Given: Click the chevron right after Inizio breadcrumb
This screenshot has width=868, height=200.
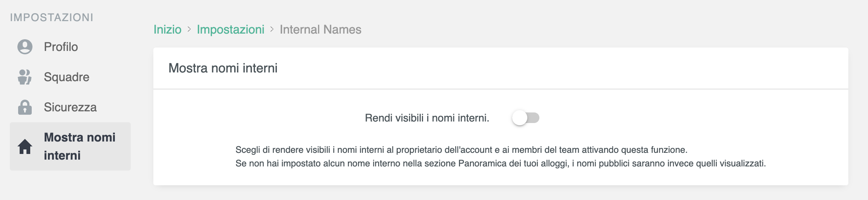Looking at the screenshot, I should click(189, 29).
